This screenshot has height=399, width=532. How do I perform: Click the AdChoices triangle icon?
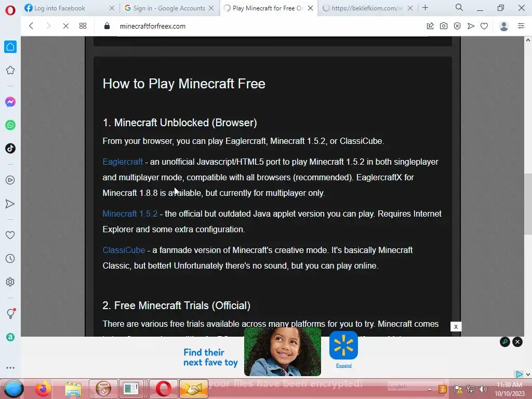[x=519, y=374]
